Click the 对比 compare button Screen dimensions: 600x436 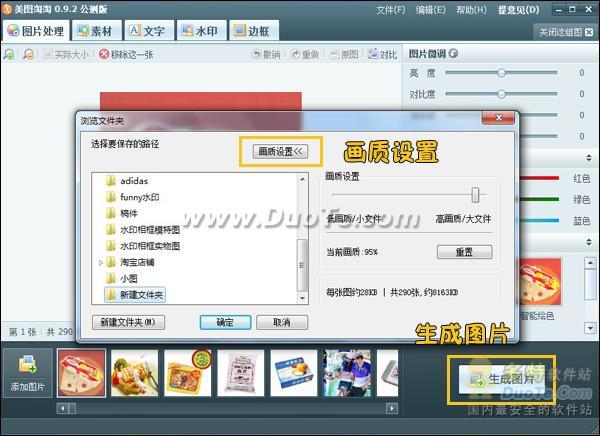click(x=383, y=55)
